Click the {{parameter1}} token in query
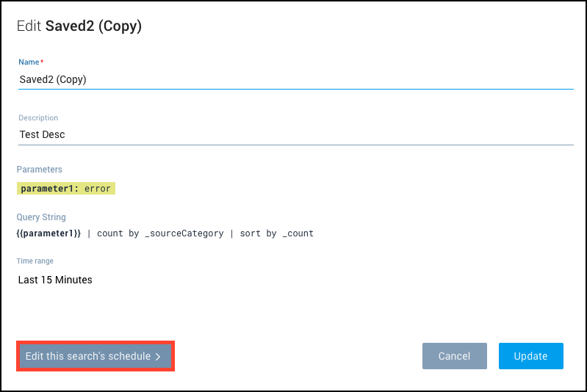This screenshot has width=587, height=392. [x=49, y=233]
